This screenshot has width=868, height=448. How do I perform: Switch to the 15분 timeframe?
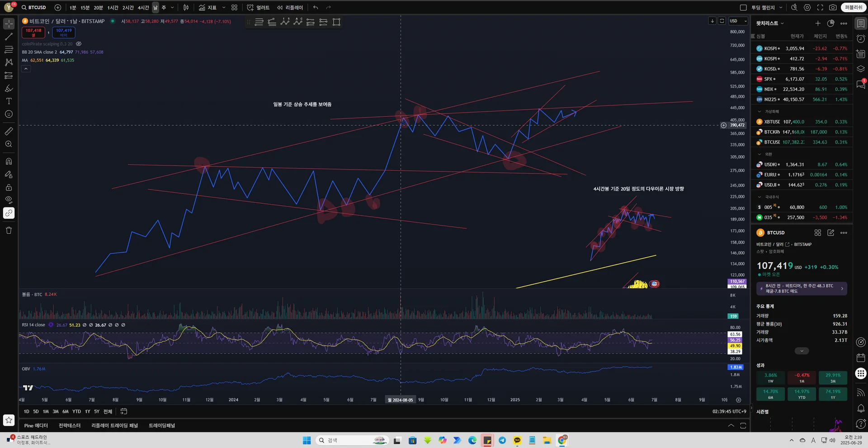pos(85,8)
